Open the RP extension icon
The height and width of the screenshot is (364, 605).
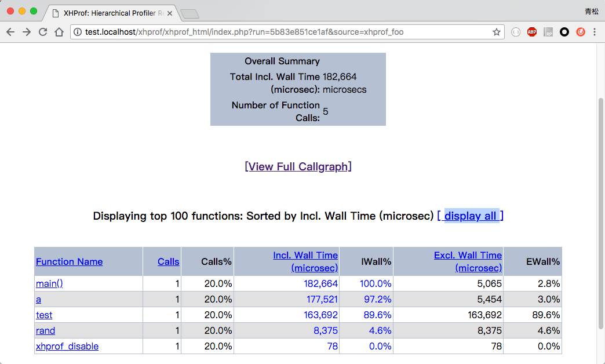point(548,32)
